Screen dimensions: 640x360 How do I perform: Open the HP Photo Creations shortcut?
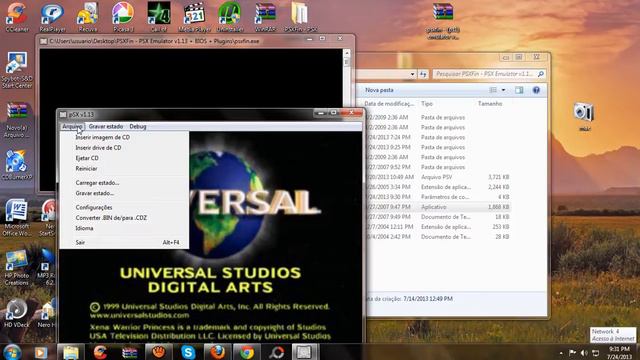(x=17, y=267)
